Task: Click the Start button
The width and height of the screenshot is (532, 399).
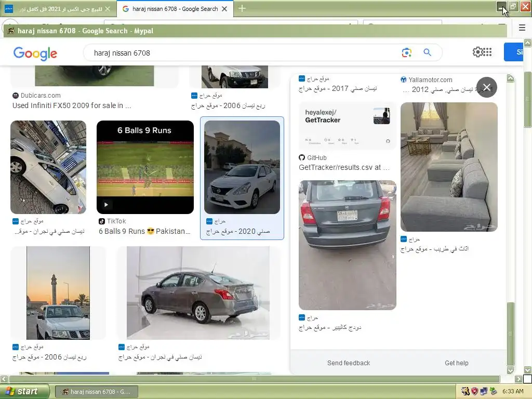Action: [x=24, y=392]
